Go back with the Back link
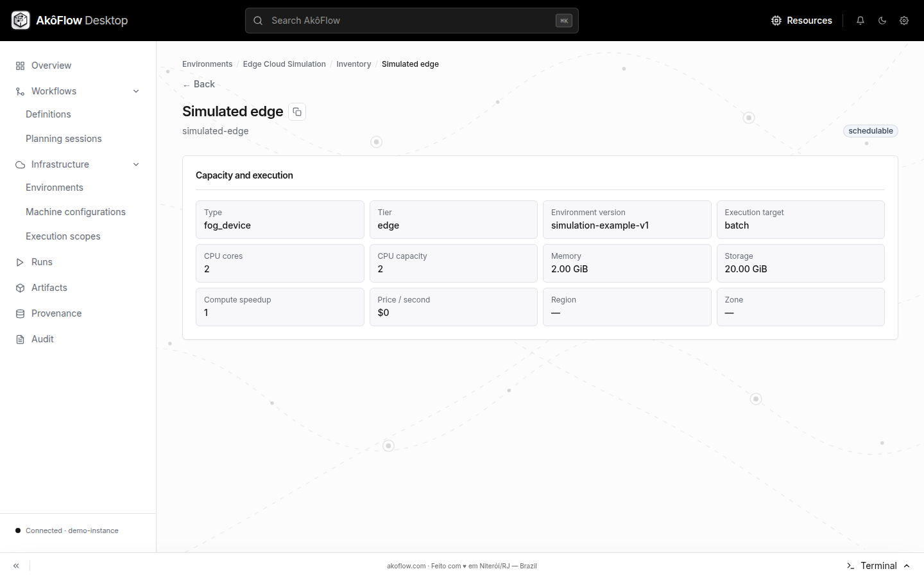Viewport: 924px width, 578px height. point(199,84)
